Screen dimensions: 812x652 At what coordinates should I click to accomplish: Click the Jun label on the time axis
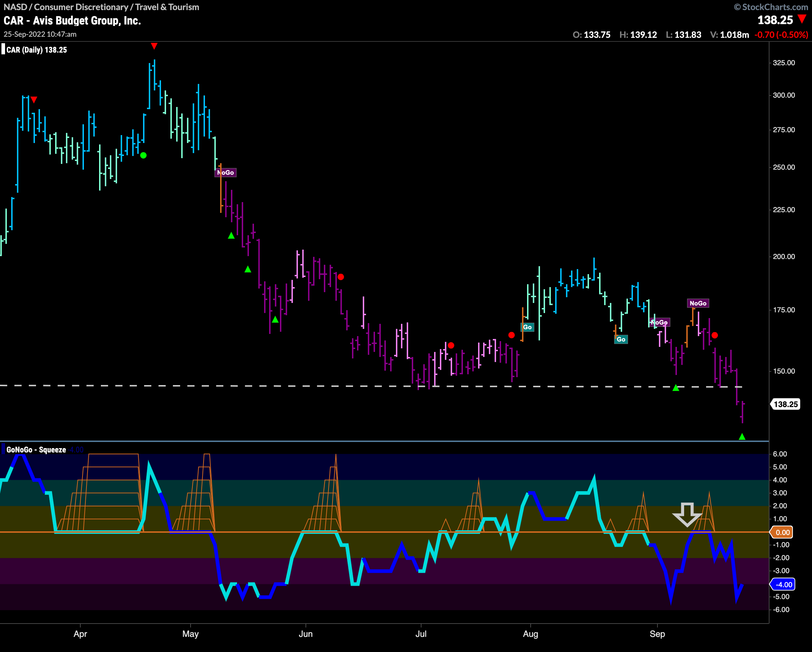click(x=305, y=634)
